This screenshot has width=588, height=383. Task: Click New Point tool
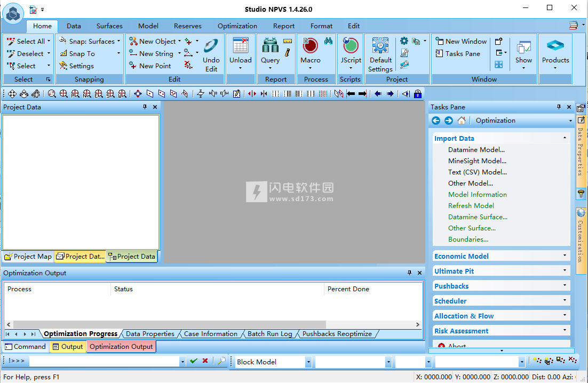[x=150, y=66]
